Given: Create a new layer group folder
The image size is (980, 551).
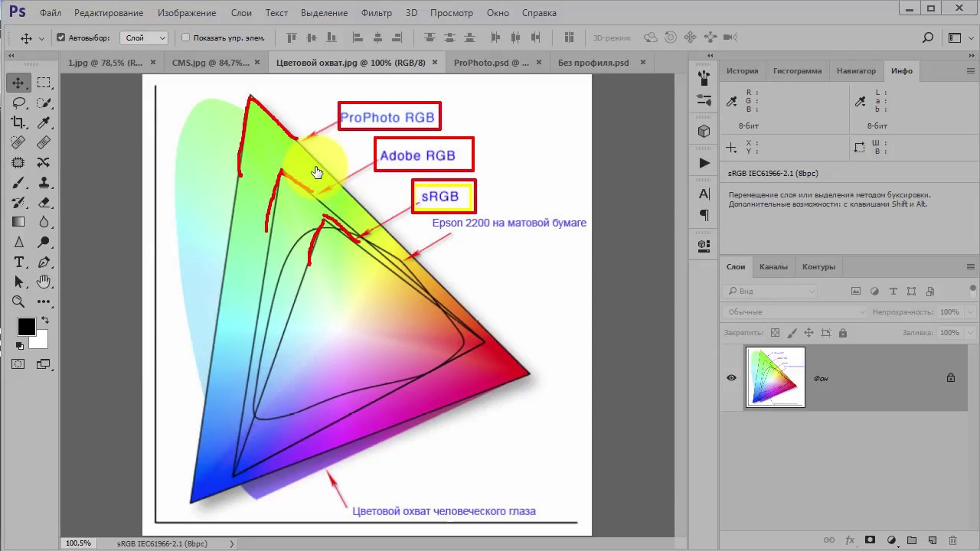Looking at the screenshot, I should point(911,540).
